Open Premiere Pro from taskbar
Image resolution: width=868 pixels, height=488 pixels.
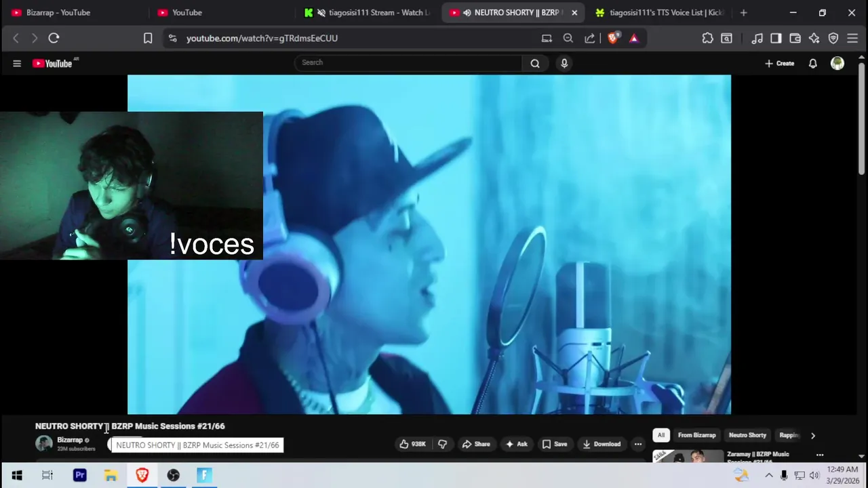(79, 475)
